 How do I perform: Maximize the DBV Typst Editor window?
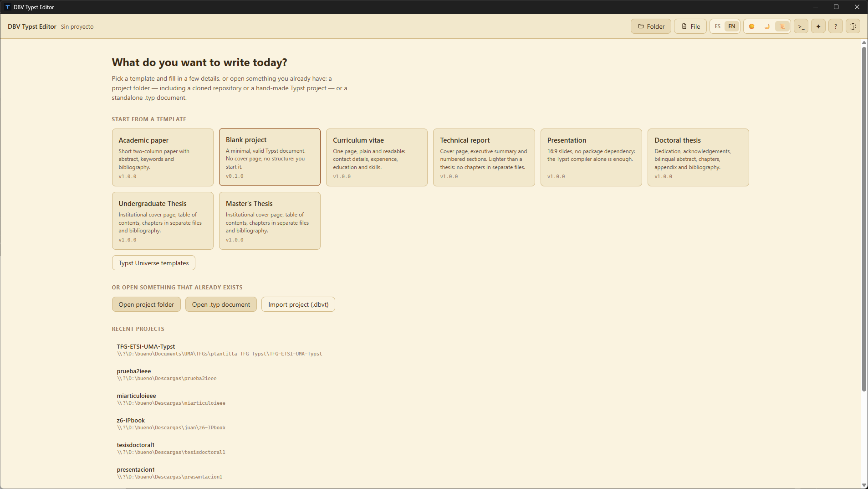836,7
